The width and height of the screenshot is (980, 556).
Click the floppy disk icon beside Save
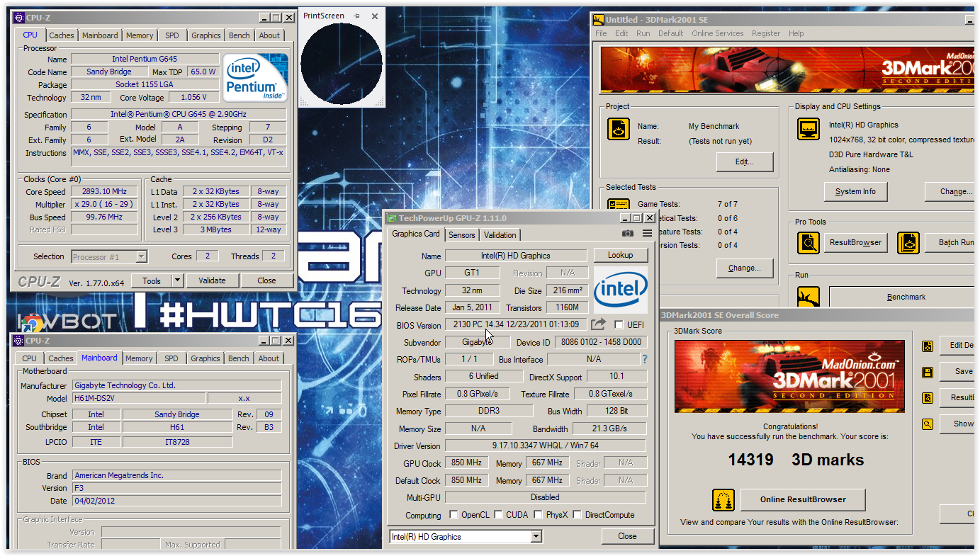pyautogui.click(x=928, y=372)
